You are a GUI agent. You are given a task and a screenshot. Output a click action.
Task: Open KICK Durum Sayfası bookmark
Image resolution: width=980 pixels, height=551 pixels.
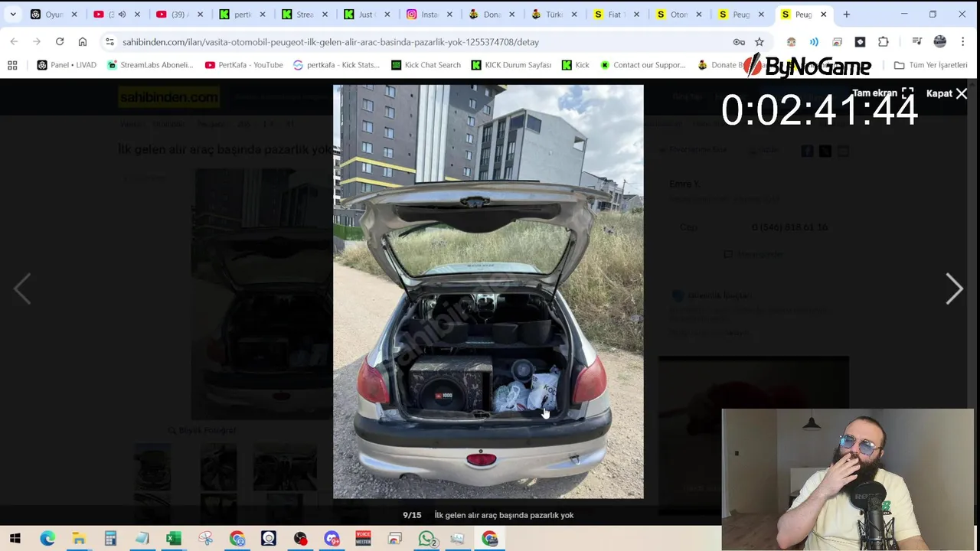coord(511,65)
